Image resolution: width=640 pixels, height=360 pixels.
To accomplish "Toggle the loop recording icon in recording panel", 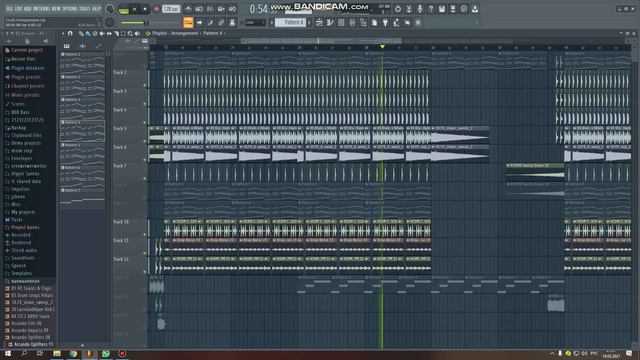I will coord(232,9).
